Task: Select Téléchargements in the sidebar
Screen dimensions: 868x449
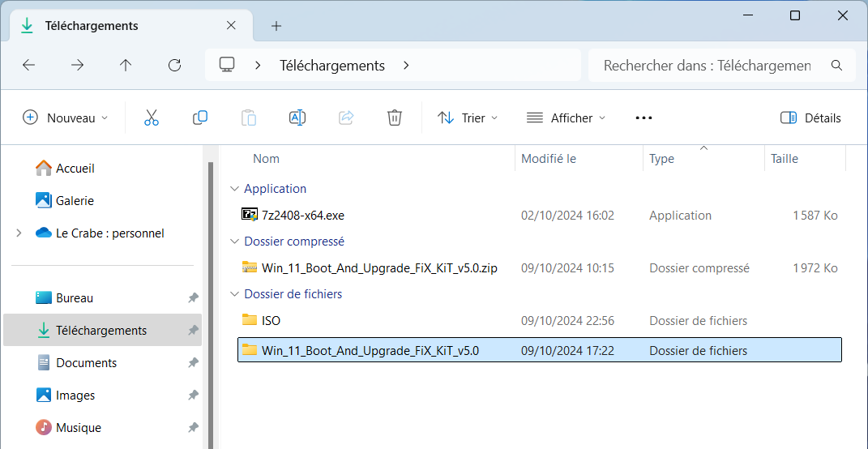Action: [102, 331]
